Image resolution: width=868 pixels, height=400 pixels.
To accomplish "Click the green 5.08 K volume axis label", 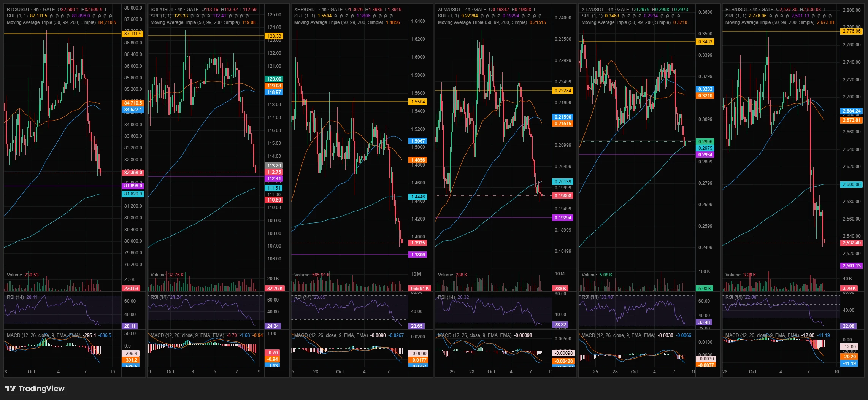I will [x=705, y=289].
